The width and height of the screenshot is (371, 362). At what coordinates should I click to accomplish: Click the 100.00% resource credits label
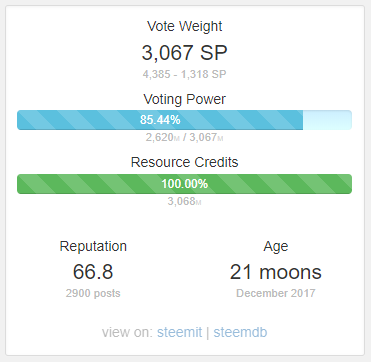185,184
